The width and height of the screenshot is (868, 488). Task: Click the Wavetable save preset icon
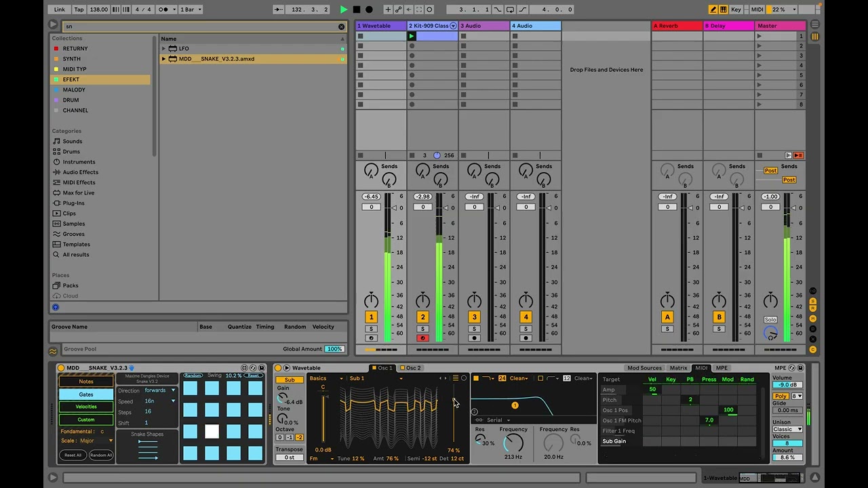coord(800,368)
